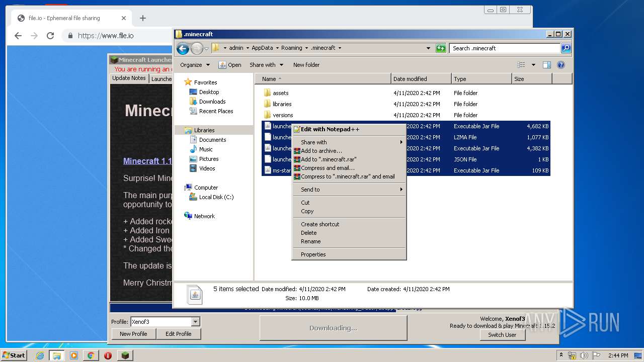Open the Share with toolbar dropdown
Viewport: 644px width, 362px height.
[x=267, y=65]
